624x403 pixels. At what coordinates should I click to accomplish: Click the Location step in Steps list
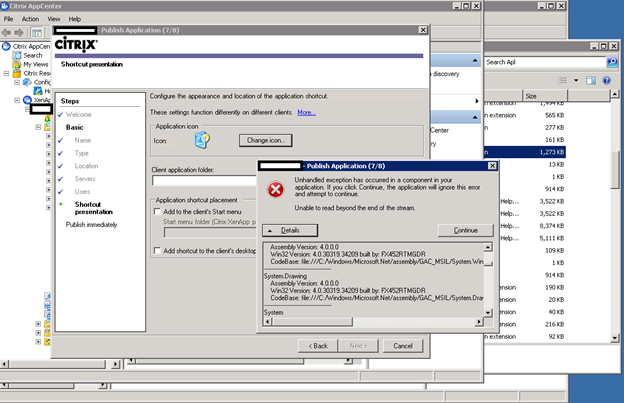click(x=86, y=166)
